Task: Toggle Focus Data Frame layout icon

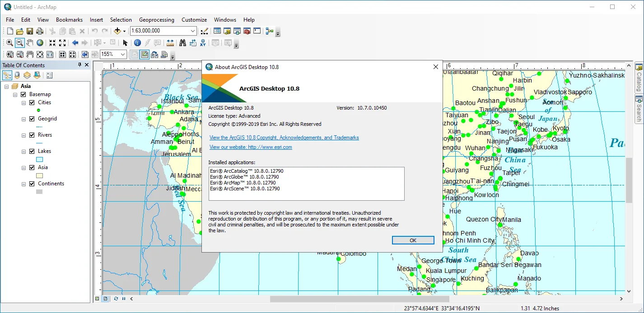Action: 145,55
